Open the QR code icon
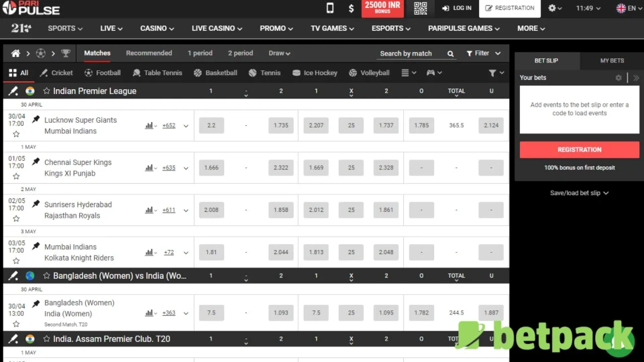 click(x=420, y=8)
